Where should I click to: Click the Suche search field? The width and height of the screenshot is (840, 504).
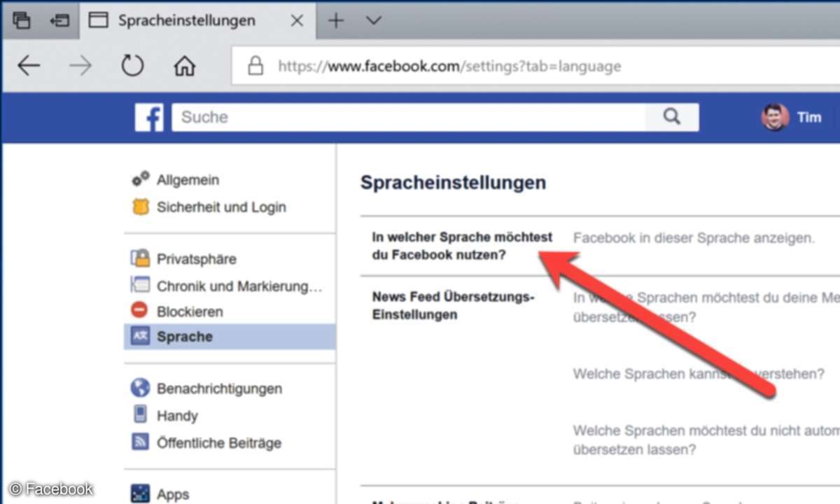tap(408, 117)
